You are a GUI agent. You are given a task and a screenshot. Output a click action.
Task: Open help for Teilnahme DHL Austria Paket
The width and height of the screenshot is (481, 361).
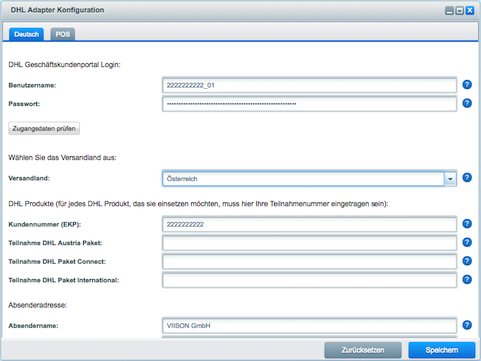point(467,242)
